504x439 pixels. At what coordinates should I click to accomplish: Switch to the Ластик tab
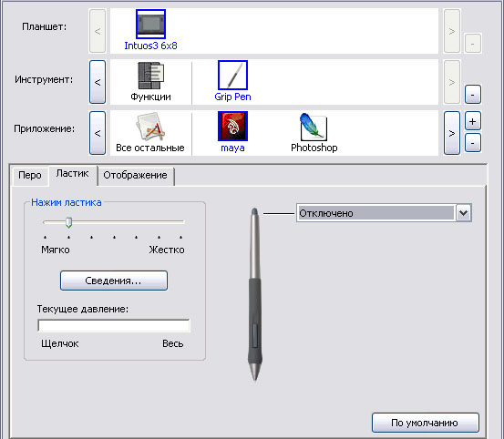(72, 174)
